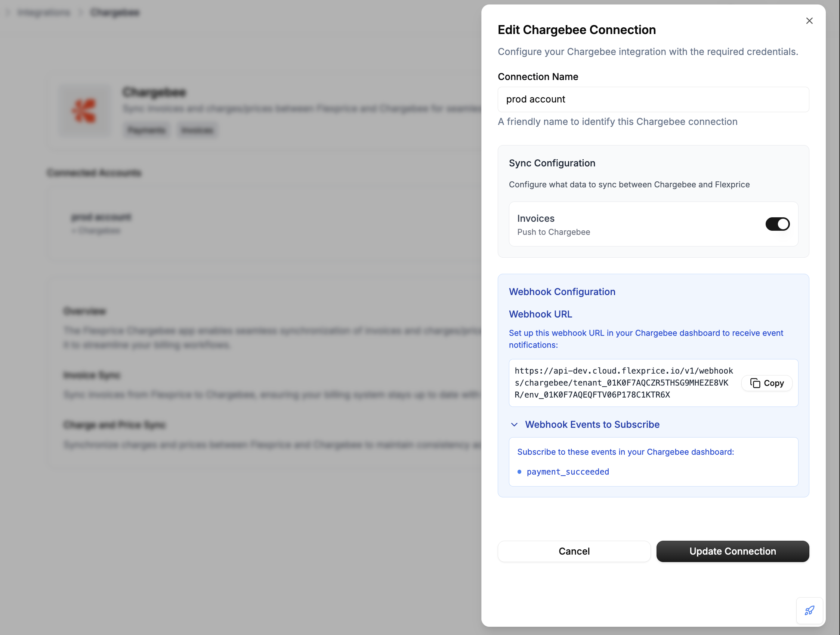
Task: Select Chargebee in the breadcrumb trail
Action: coord(115,12)
